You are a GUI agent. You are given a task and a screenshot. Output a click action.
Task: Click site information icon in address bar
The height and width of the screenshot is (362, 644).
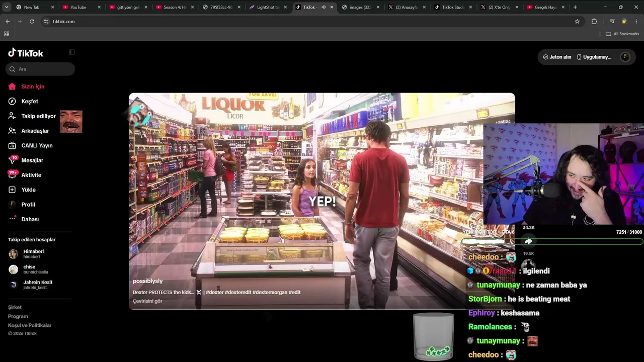point(46,21)
